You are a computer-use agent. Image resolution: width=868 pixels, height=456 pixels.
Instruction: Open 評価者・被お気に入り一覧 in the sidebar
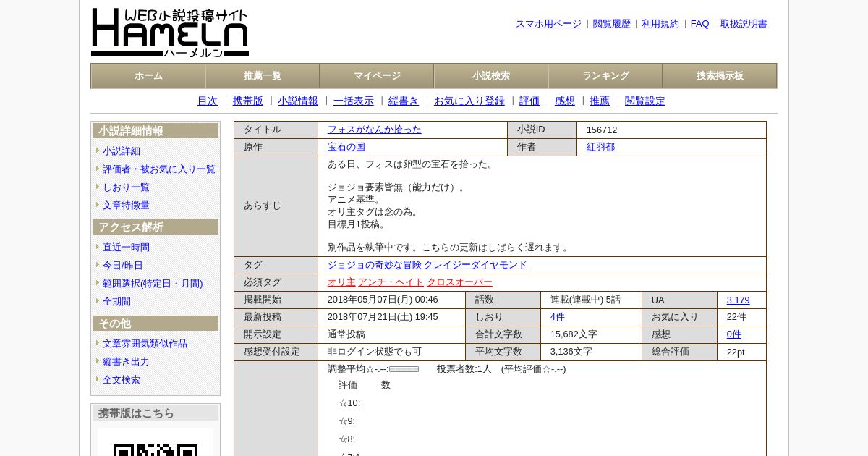pyautogui.click(x=159, y=169)
